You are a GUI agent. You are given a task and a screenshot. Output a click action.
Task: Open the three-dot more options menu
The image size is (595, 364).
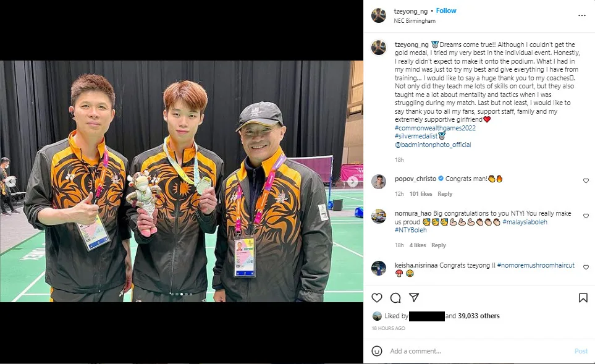point(582,15)
